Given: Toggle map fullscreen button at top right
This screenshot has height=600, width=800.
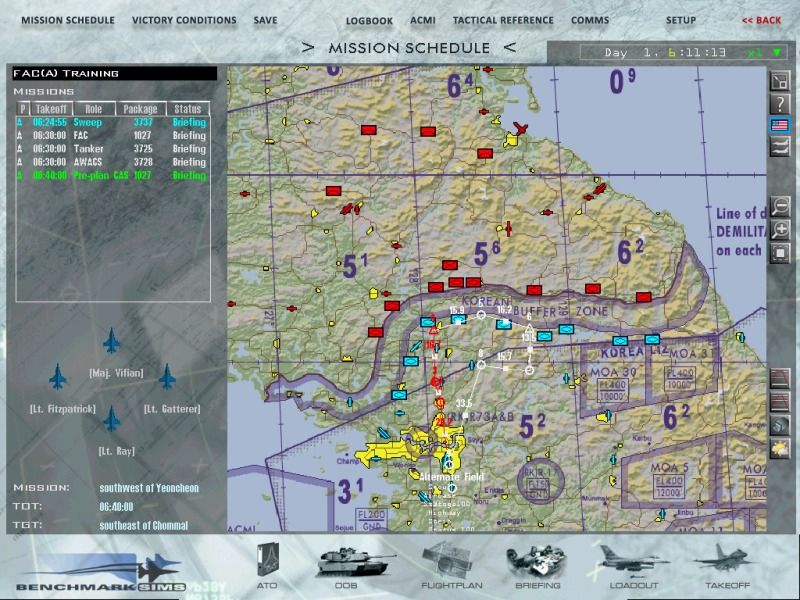Looking at the screenshot, I should coord(780,81).
